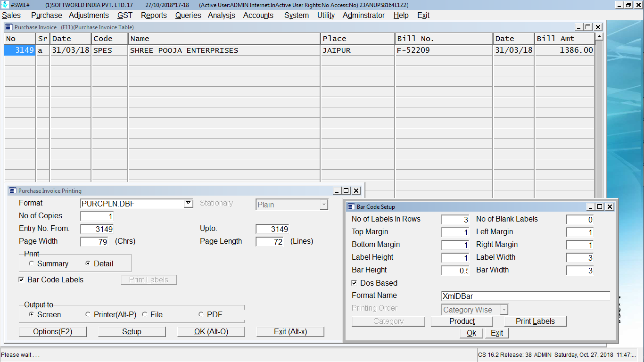Open the Adjustments menu
This screenshot has width=644, height=362.
tap(89, 15)
